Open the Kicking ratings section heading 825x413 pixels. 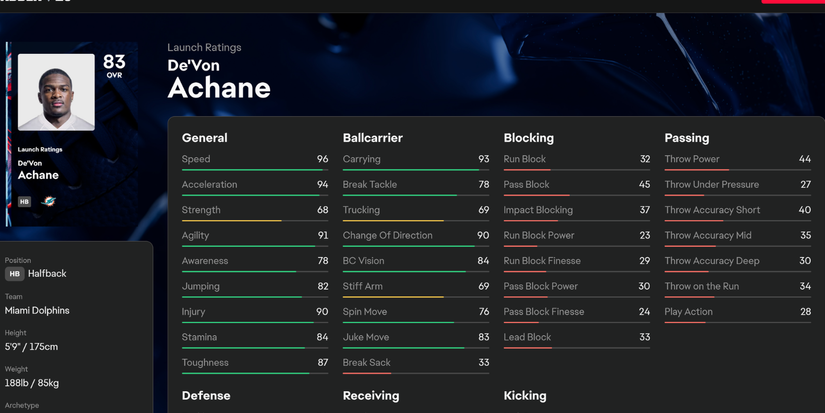pos(524,396)
